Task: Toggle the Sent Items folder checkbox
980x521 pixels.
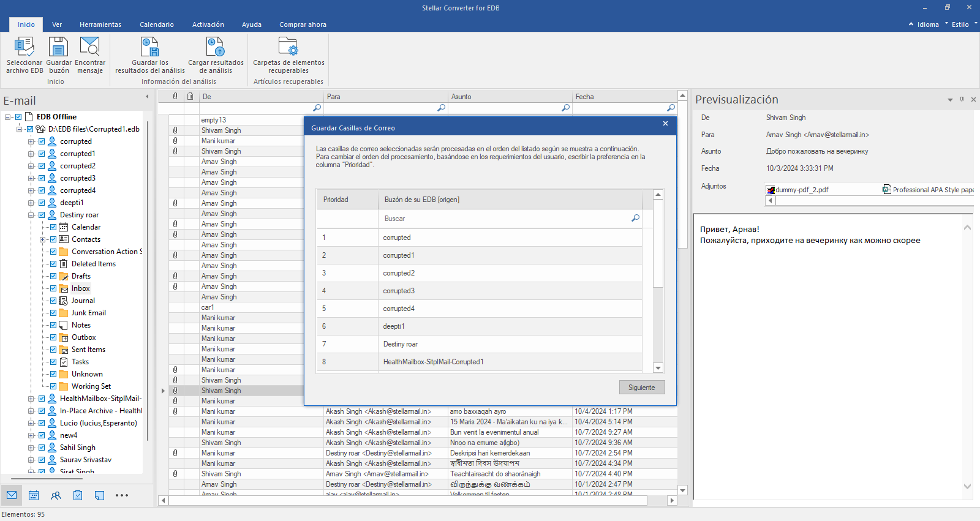Action: [x=53, y=350]
